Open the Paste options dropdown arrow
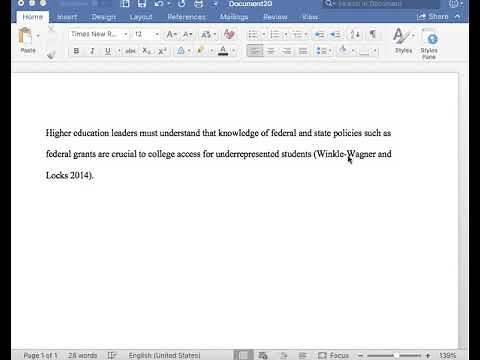 [38, 36]
